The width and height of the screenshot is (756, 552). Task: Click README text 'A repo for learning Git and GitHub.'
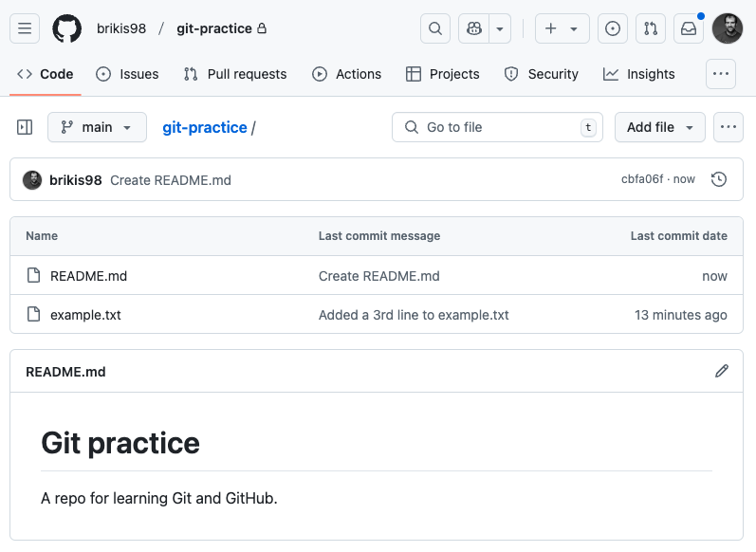tap(159, 498)
